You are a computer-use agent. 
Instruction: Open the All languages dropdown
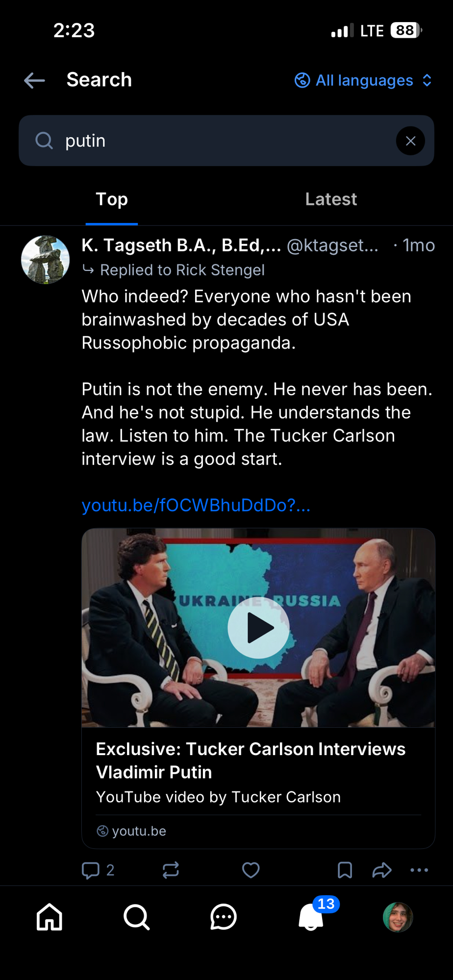[x=363, y=80]
